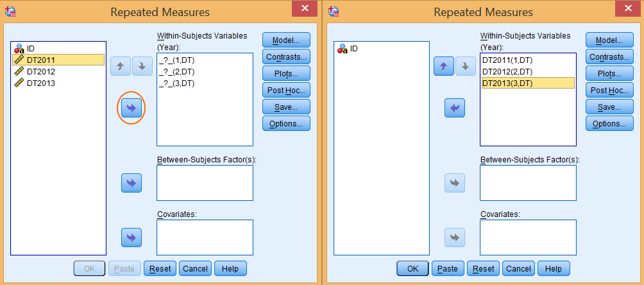Select the highlighted DT2011 variable in the list
The width and height of the screenshot is (644, 285).
tap(40, 60)
